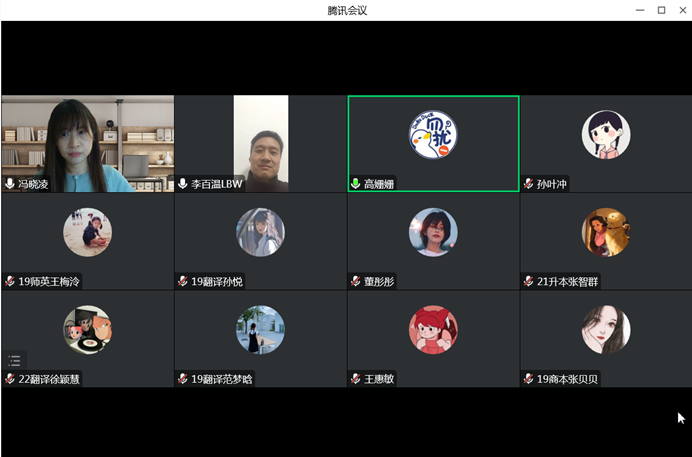Click 高姗姗's duck logo avatar
Image resolution: width=692 pixels, height=457 pixels.
[x=433, y=135]
